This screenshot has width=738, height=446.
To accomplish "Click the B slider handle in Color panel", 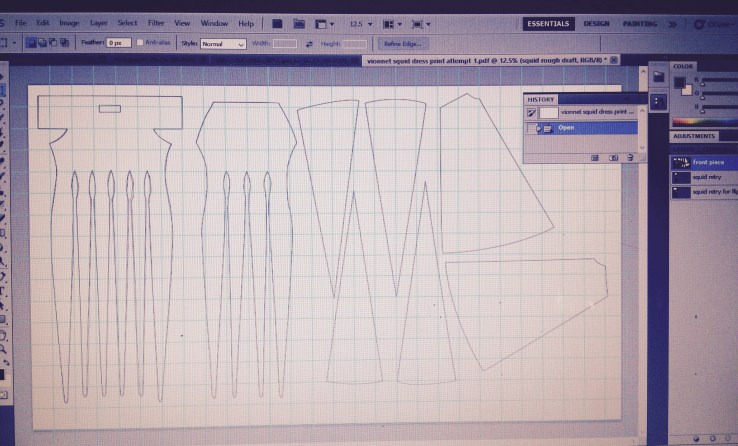I will tap(703, 111).
